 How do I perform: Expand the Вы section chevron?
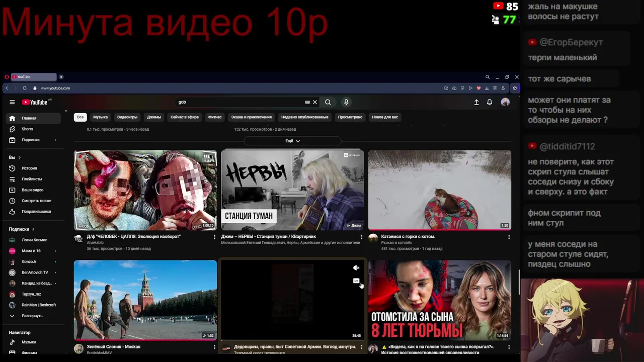point(19,157)
